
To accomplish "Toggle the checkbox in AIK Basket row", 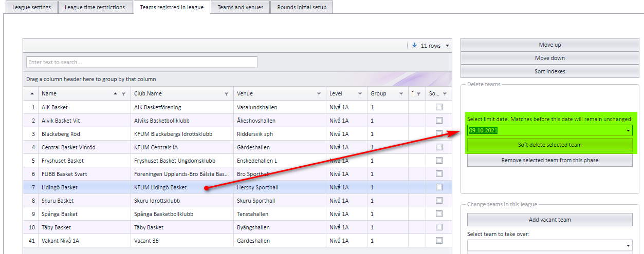I will 439,107.
